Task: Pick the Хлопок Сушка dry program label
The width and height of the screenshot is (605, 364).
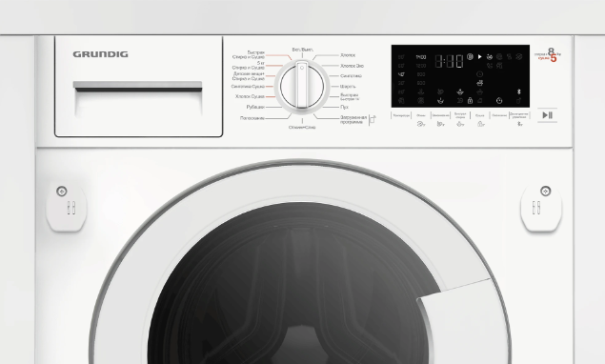Action: (250, 96)
